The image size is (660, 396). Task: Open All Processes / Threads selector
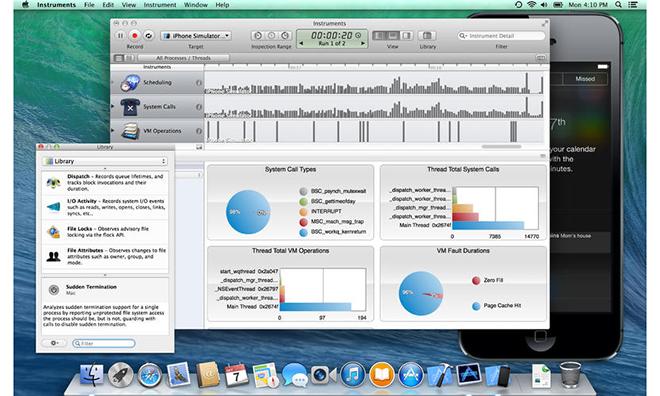point(184,58)
